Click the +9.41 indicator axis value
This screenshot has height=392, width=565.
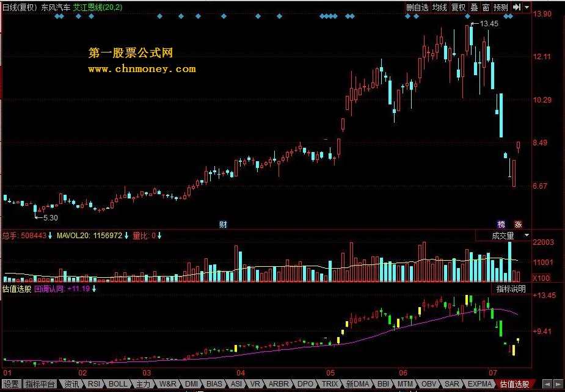(x=542, y=331)
